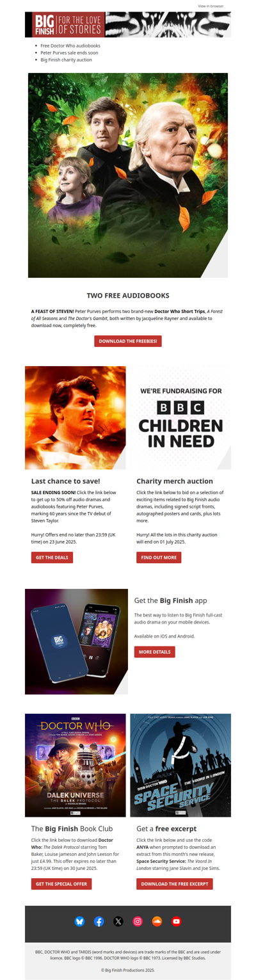The height and width of the screenshot is (980, 256).
Task: Visit the X (Twitter) icon
Action: pyautogui.click(x=118, y=921)
